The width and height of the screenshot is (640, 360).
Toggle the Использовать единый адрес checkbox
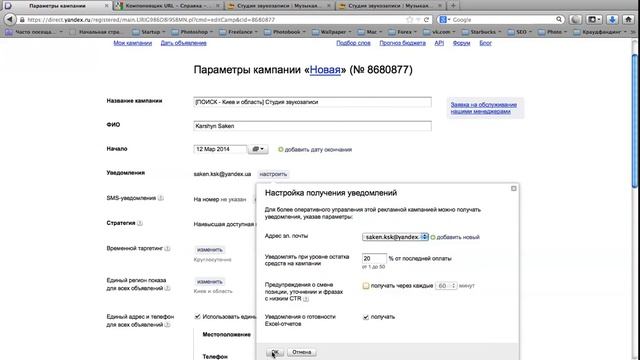198,317
